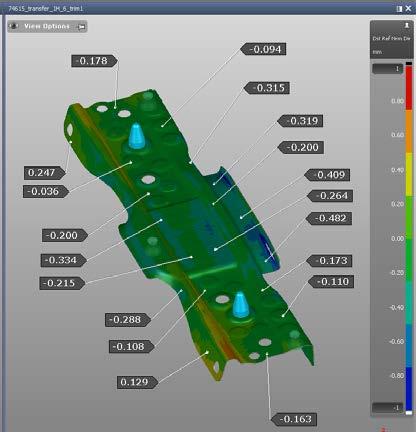Select the -0.315 deviation annotation
The height and width of the screenshot is (432, 416).
click(x=267, y=88)
